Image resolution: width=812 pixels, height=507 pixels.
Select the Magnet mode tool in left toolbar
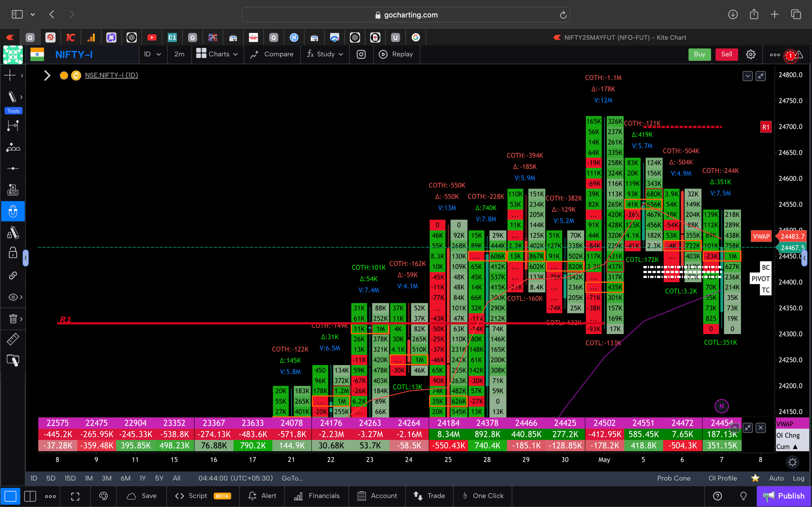[x=13, y=211]
